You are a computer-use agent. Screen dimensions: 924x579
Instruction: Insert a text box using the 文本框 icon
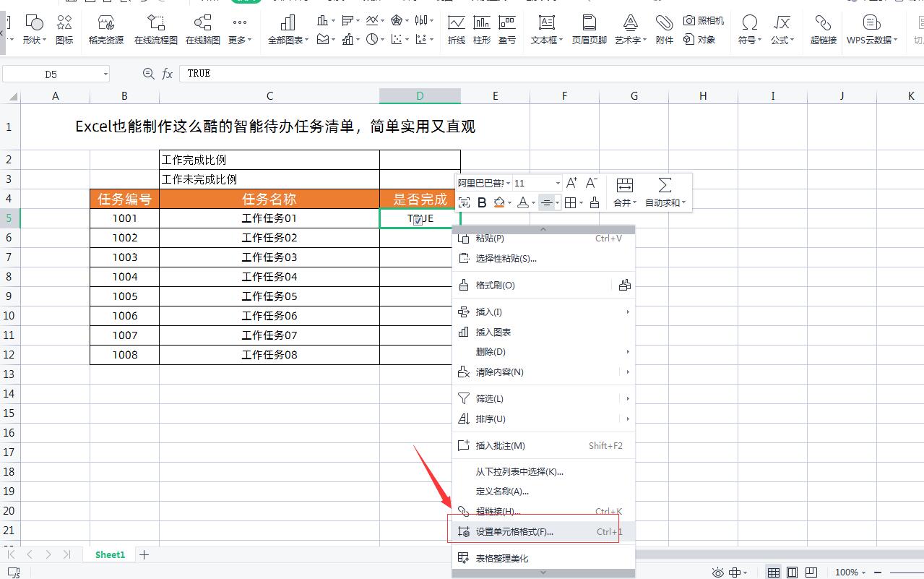[x=546, y=29]
